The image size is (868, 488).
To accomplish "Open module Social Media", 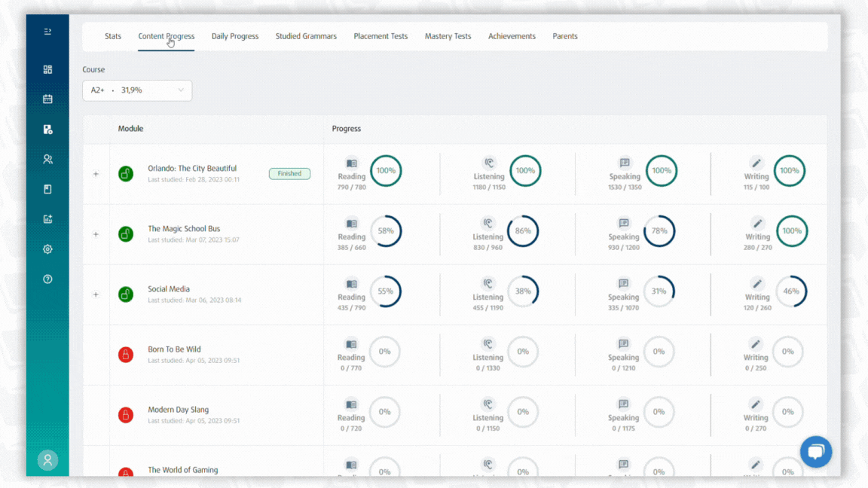I will pos(168,289).
